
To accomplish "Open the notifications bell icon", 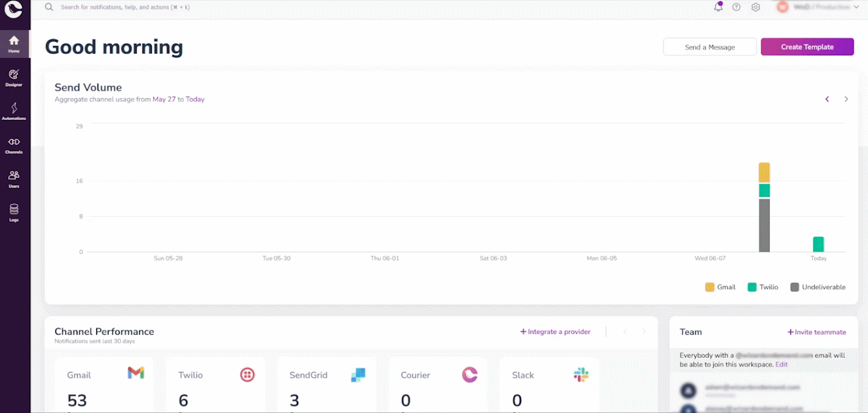I will 718,7.
